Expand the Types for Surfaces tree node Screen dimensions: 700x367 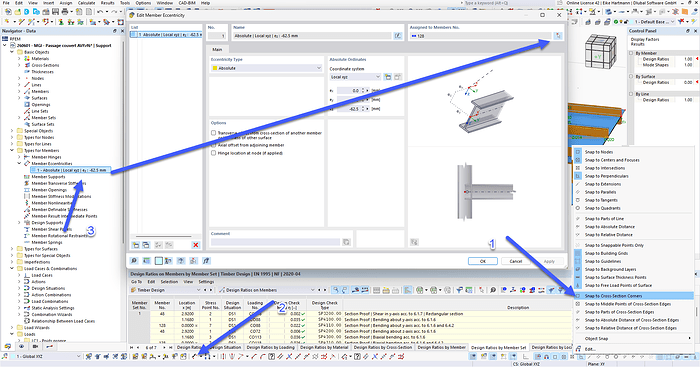coord(12,249)
